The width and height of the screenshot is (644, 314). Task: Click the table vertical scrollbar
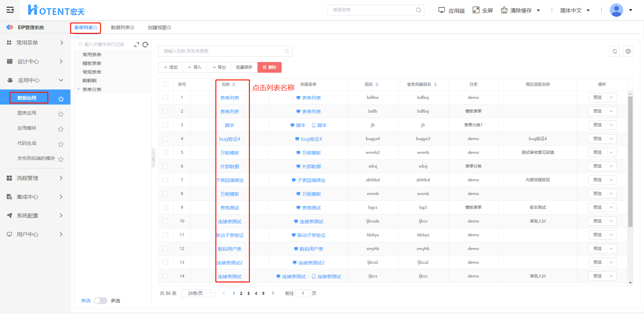coord(630,161)
